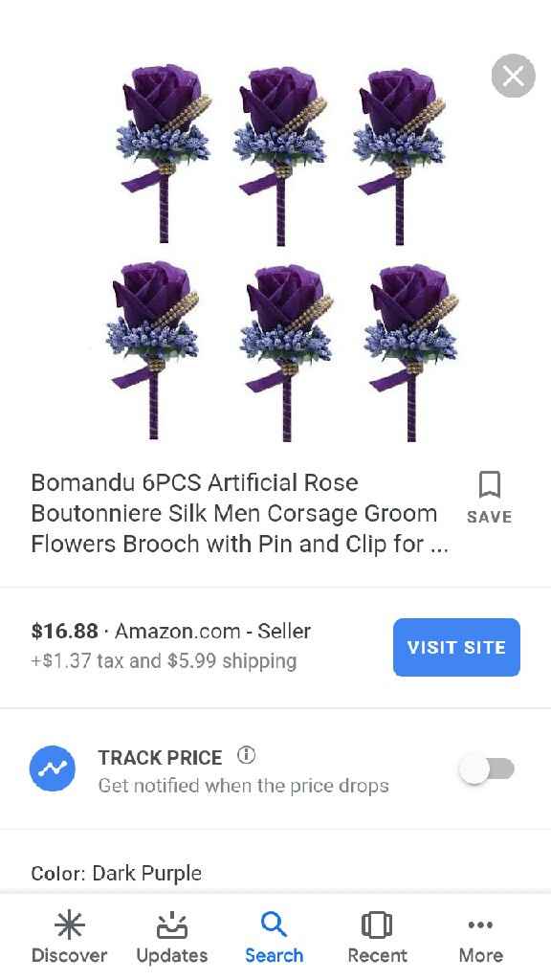Tap the Track Price chart icon

[x=53, y=768]
